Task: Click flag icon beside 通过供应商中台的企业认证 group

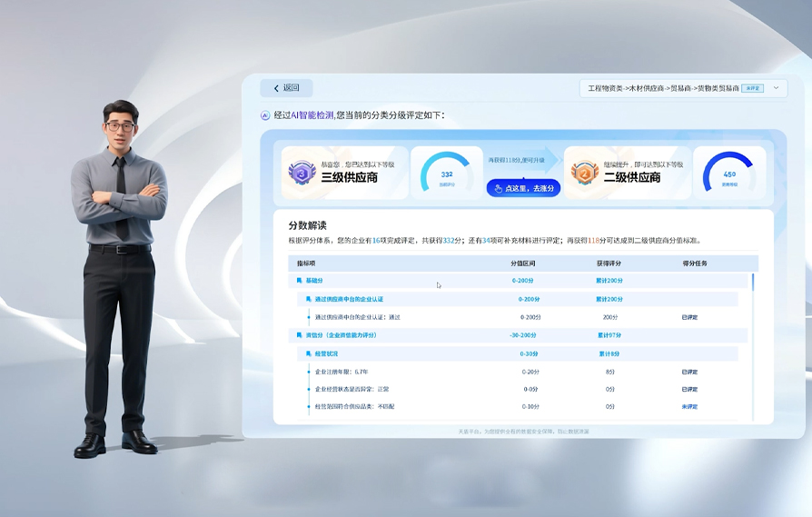Action: (x=308, y=299)
